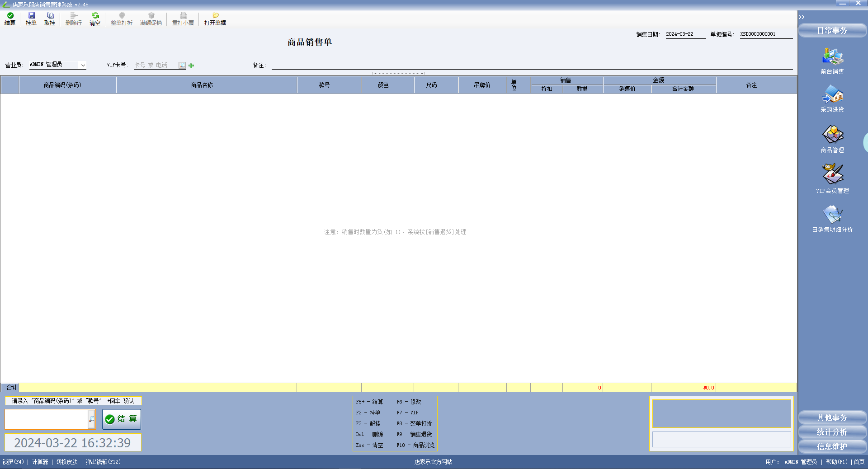The height and width of the screenshot is (469, 868).
Task: Click the 数量 column header
Action: tap(582, 89)
